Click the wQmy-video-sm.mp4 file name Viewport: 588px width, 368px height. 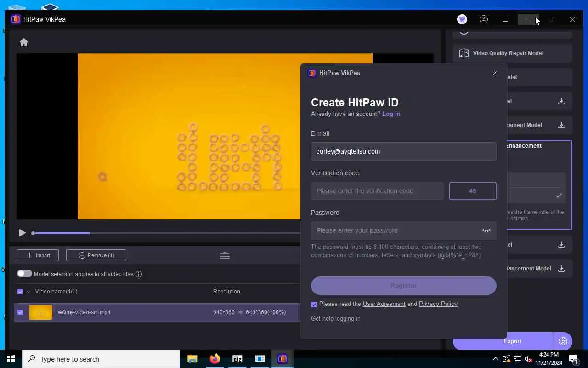84,312
